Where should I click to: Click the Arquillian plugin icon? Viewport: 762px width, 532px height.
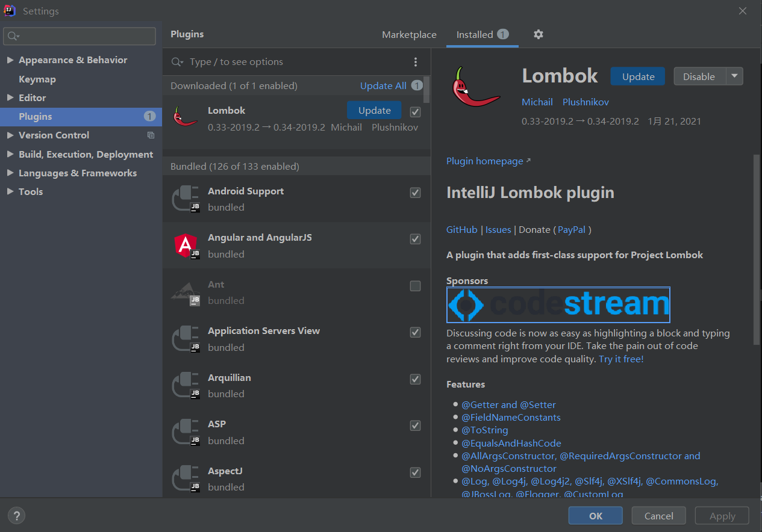coord(186,385)
